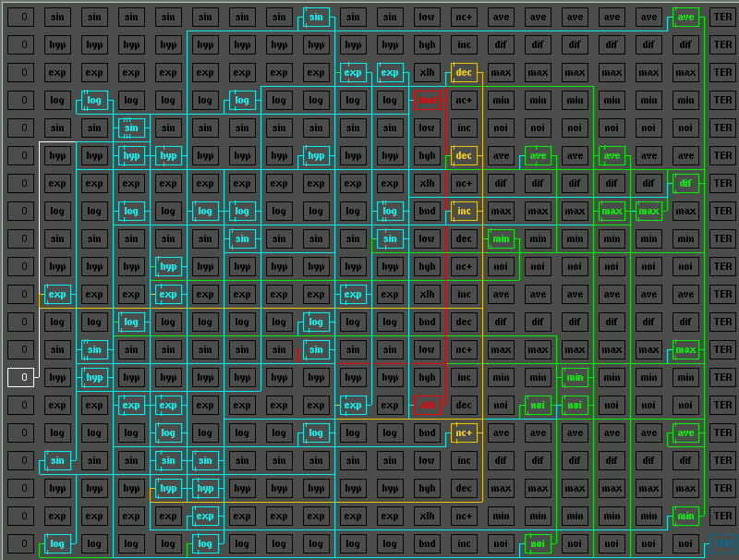The width and height of the screenshot is (739, 560).
Task: Select the red 'bnd' node
Action: click(427, 100)
